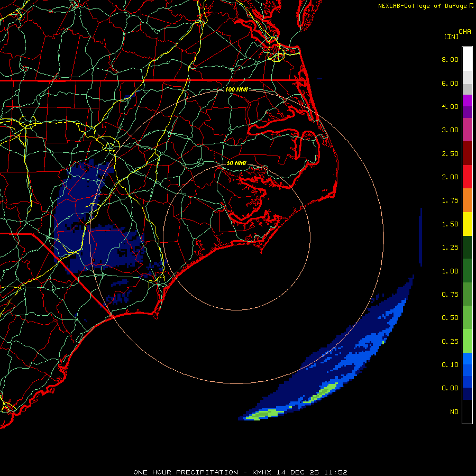
Task: Pick the dark red swatch beside 2.50
Action: coord(467,153)
